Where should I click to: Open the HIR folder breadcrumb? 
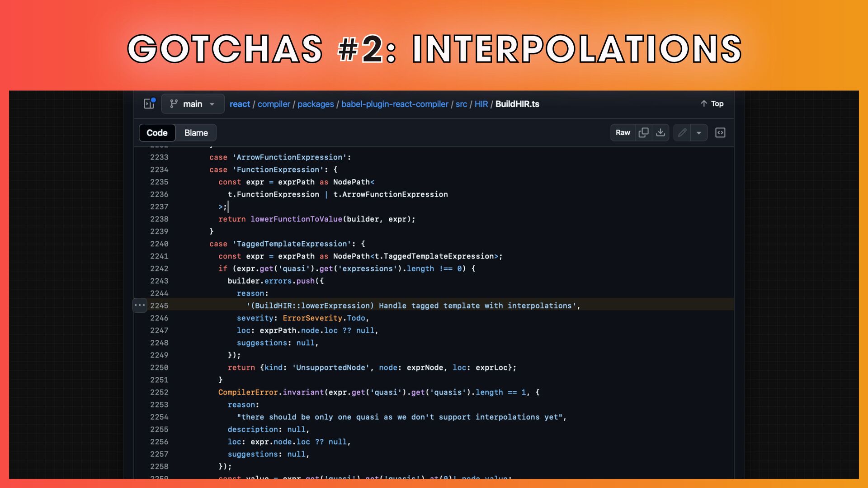coord(481,104)
